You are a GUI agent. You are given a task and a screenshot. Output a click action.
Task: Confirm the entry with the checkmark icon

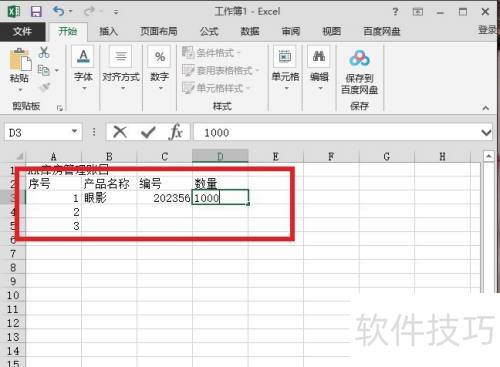coord(148,132)
